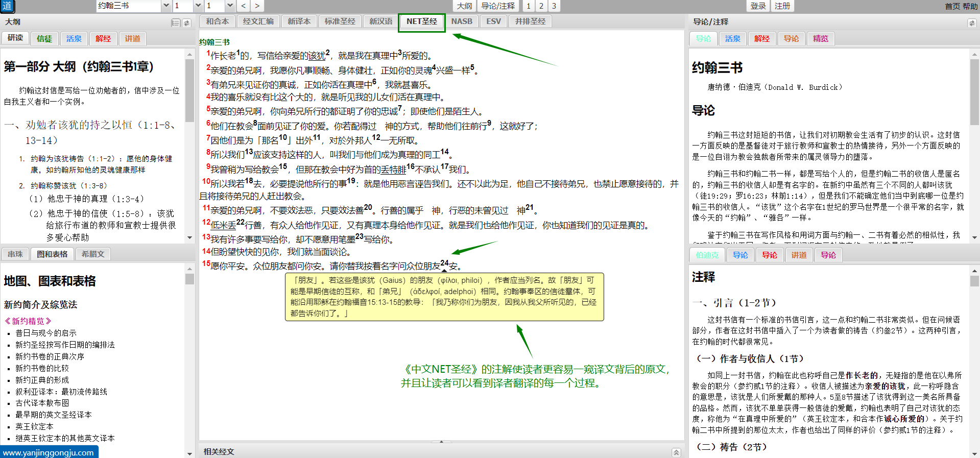This screenshot has height=458, width=980.
Task: Click the outline panel scrollbar thumb
Action: (189, 90)
